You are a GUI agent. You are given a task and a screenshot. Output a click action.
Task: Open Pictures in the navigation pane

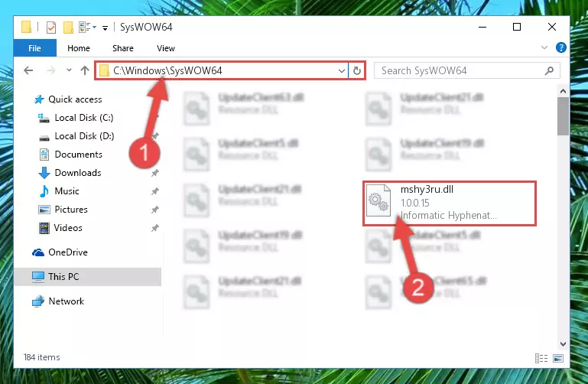(x=71, y=210)
